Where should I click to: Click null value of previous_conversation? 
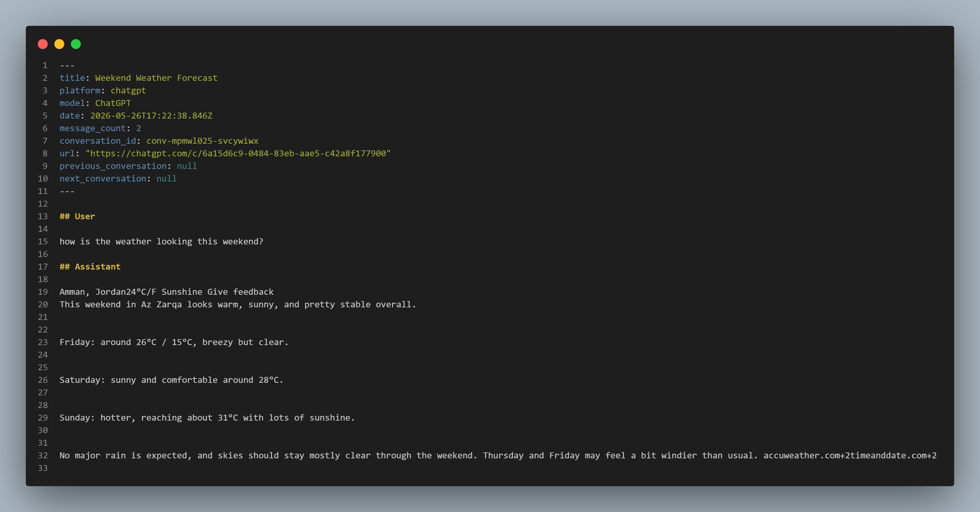(187, 166)
